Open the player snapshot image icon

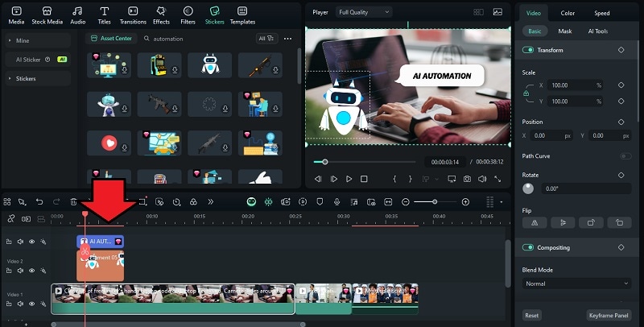(x=497, y=12)
